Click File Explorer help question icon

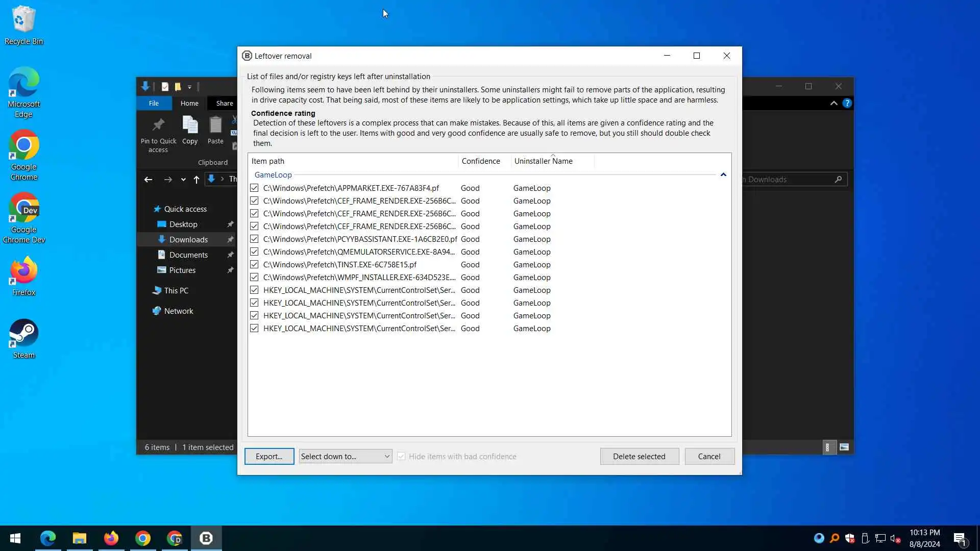pyautogui.click(x=847, y=103)
